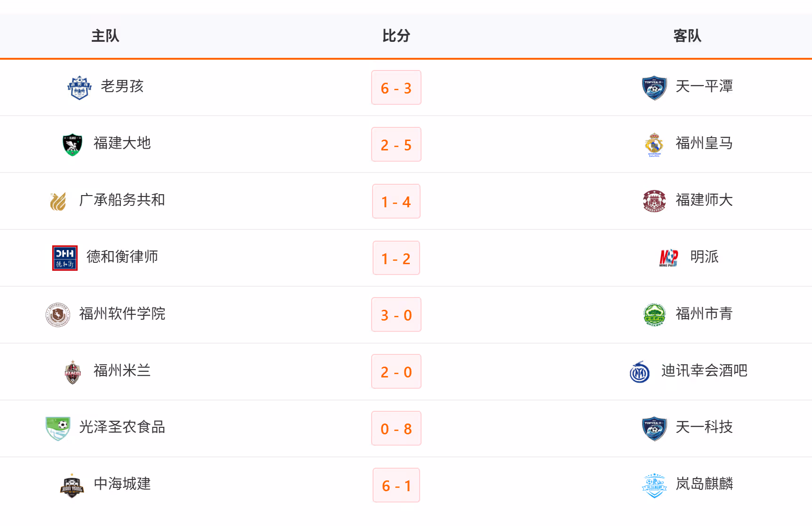Click the 明派 MP logo
This screenshot has height=526, width=812.
[x=669, y=258]
